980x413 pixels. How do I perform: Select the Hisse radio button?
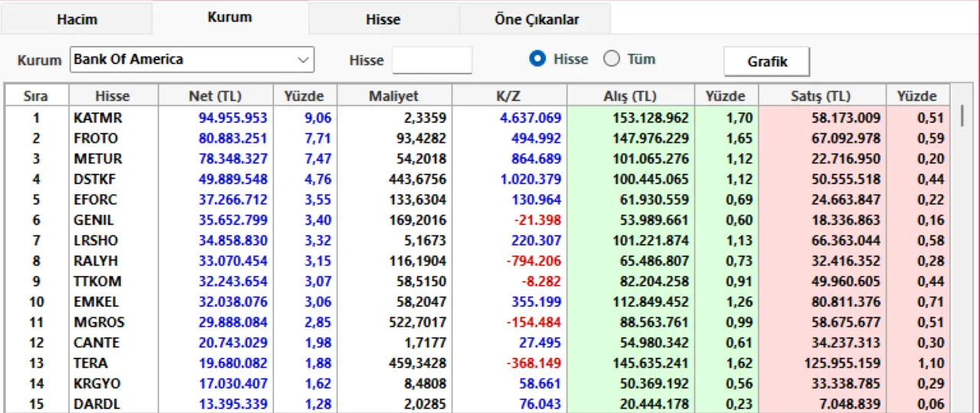point(537,59)
